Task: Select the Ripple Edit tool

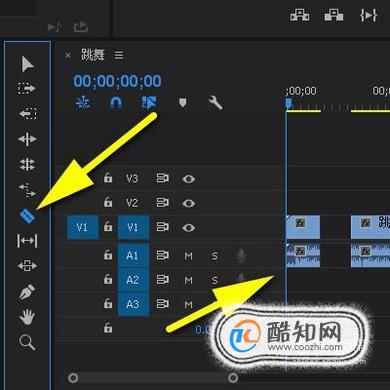Action: coord(27,139)
